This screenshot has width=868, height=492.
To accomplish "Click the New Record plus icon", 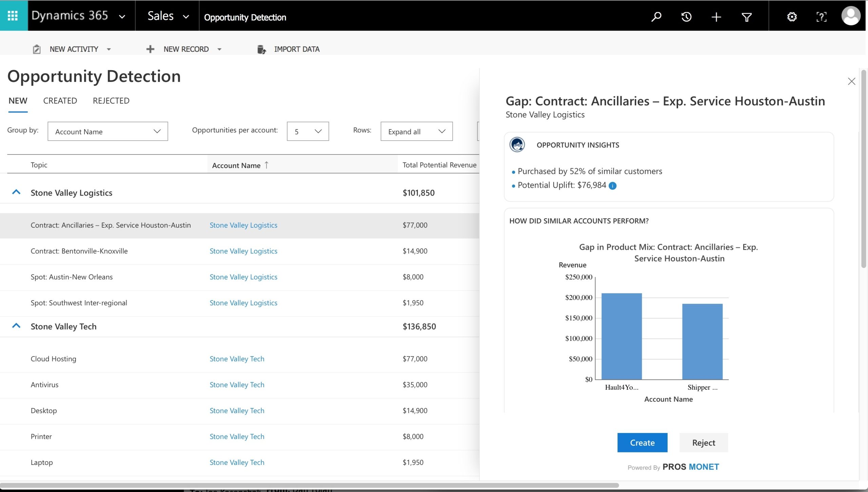I will 150,49.
